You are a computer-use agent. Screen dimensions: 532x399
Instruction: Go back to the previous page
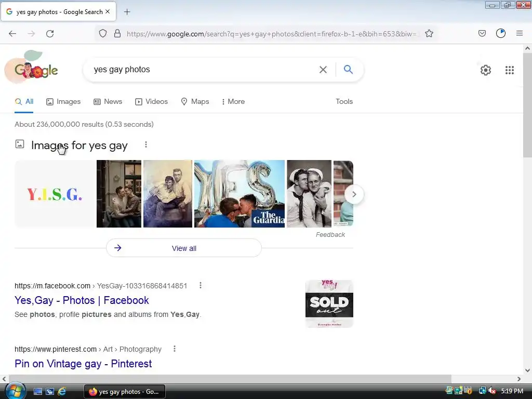click(x=12, y=34)
